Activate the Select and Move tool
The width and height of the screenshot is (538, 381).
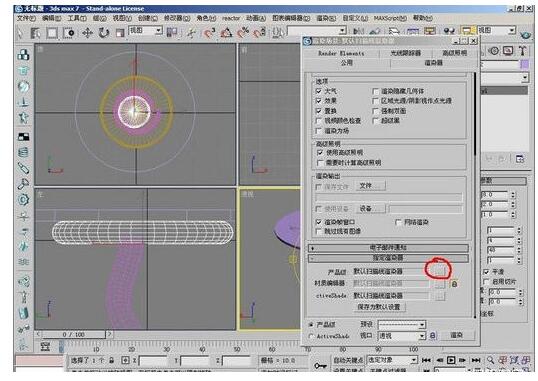[x=87, y=33]
